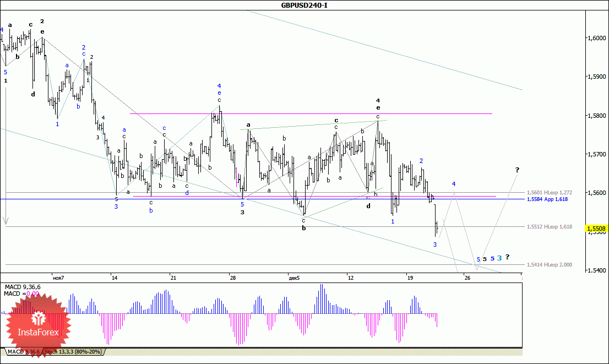Click the yellow 1,5508 current price tag
The height and width of the screenshot is (364, 609).
pos(596,229)
